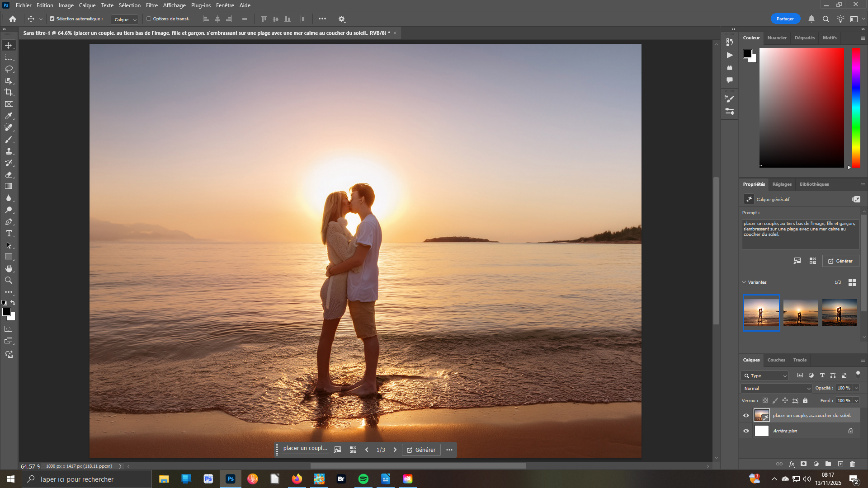Image resolution: width=868 pixels, height=488 pixels.
Task: Select the Brush tool
Action: (9, 140)
